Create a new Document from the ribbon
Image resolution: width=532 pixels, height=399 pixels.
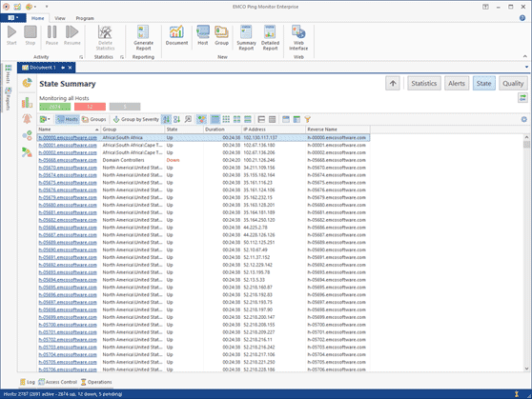pyautogui.click(x=176, y=35)
